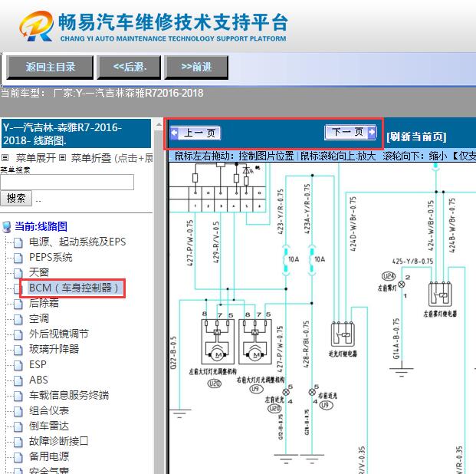Click the 搜索 button

tap(16, 199)
